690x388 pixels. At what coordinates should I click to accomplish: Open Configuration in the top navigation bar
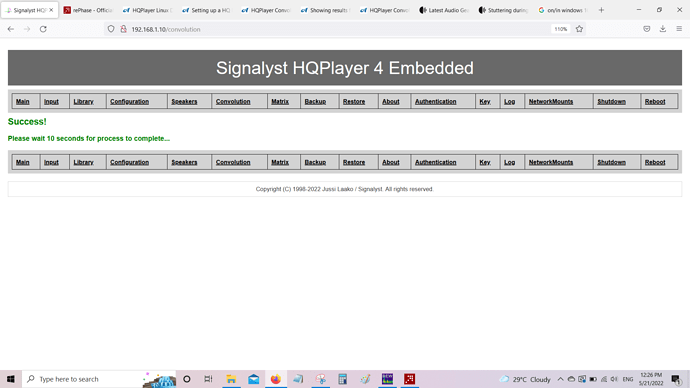tap(129, 102)
